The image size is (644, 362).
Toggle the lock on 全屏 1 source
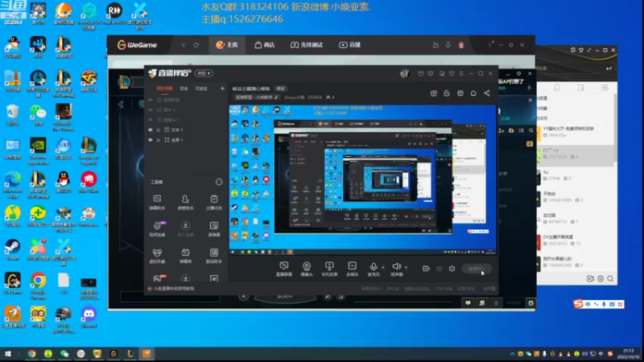pyautogui.click(x=159, y=140)
